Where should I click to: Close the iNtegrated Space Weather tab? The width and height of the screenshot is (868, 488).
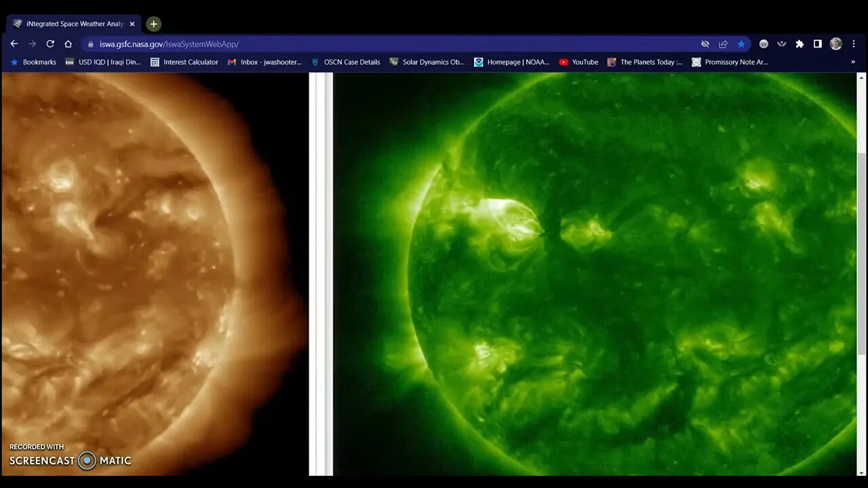click(132, 24)
